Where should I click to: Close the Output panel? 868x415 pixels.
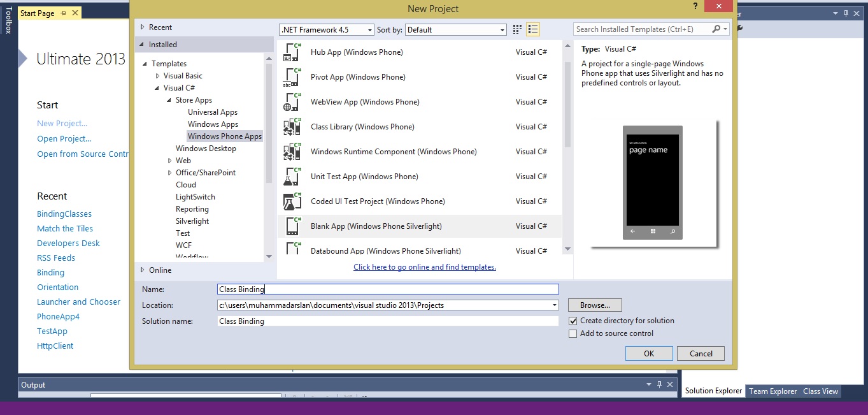670,384
